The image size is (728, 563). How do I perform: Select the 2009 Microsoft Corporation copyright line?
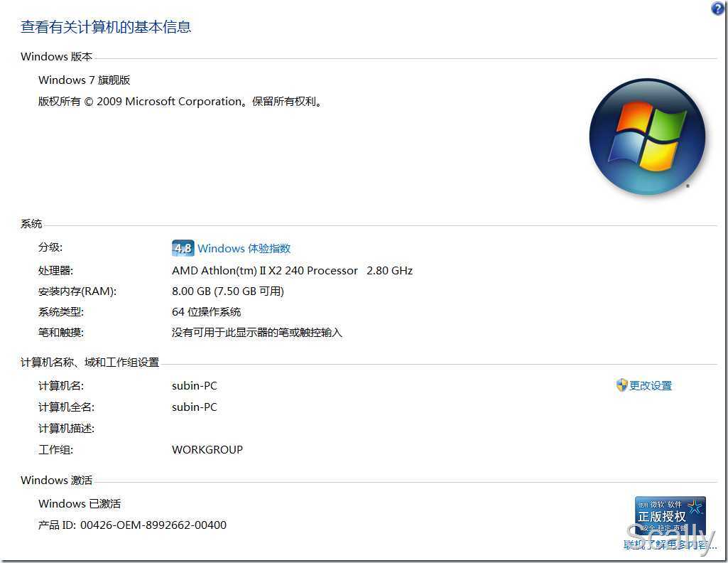point(180,101)
